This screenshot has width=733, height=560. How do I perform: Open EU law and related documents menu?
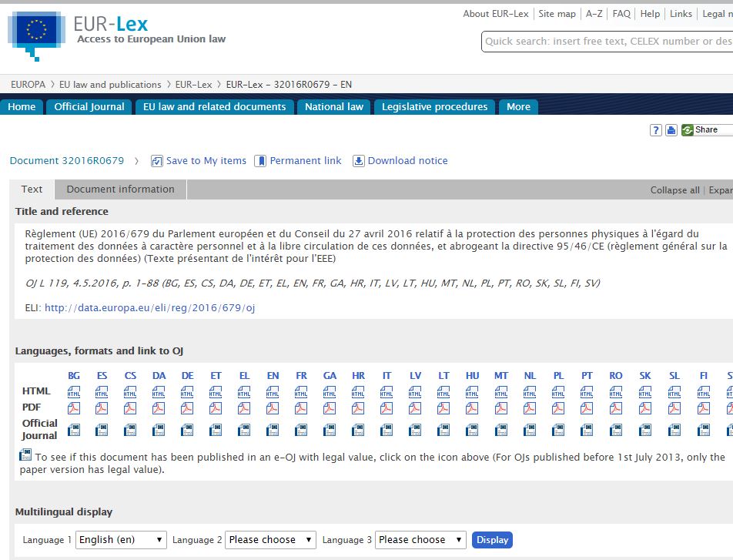click(215, 106)
